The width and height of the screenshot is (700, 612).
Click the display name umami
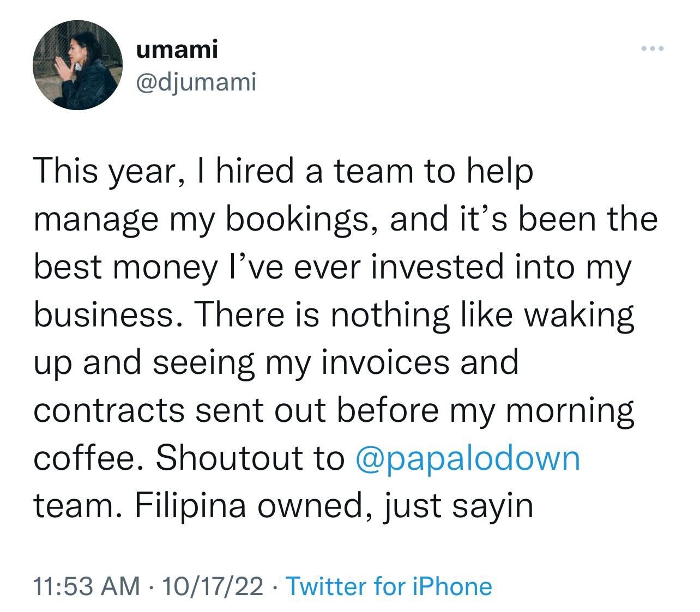point(177,50)
